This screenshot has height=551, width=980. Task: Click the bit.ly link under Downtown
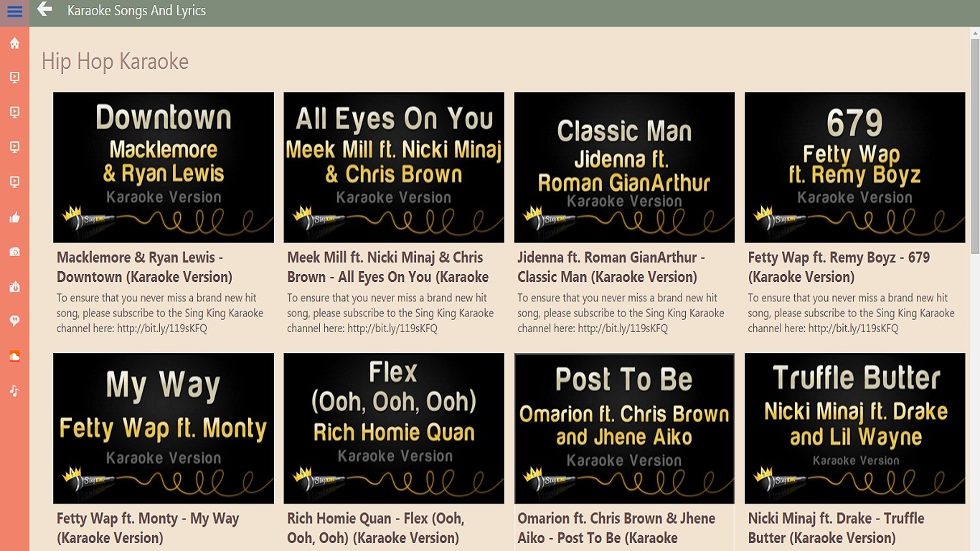point(162,329)
